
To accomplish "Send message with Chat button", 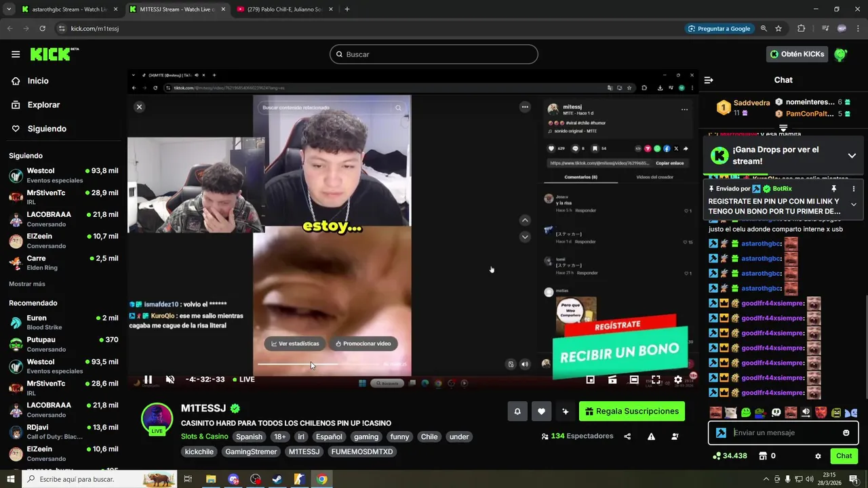I will tap(844, 456).
